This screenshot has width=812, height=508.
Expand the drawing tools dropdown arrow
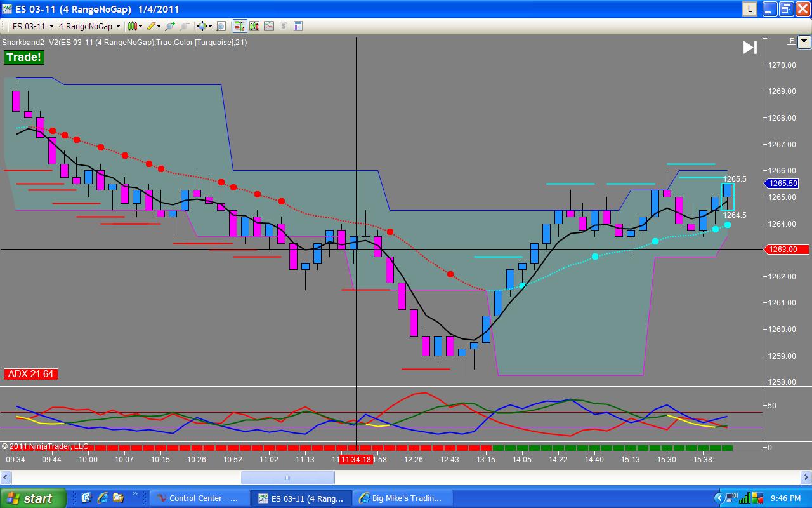click(159, 27)
